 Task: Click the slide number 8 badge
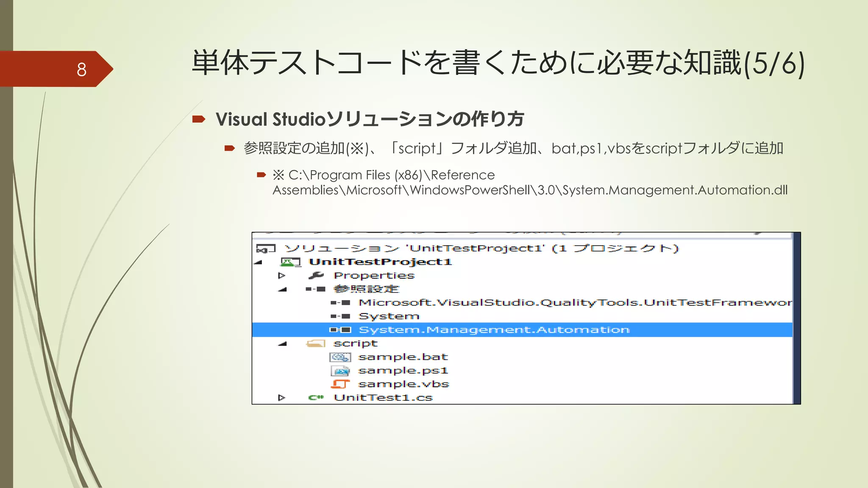point(56,69)
